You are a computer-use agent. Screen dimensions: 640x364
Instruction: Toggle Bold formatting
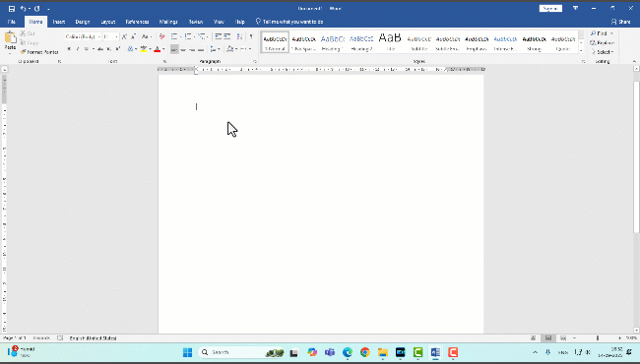[69, 49]
